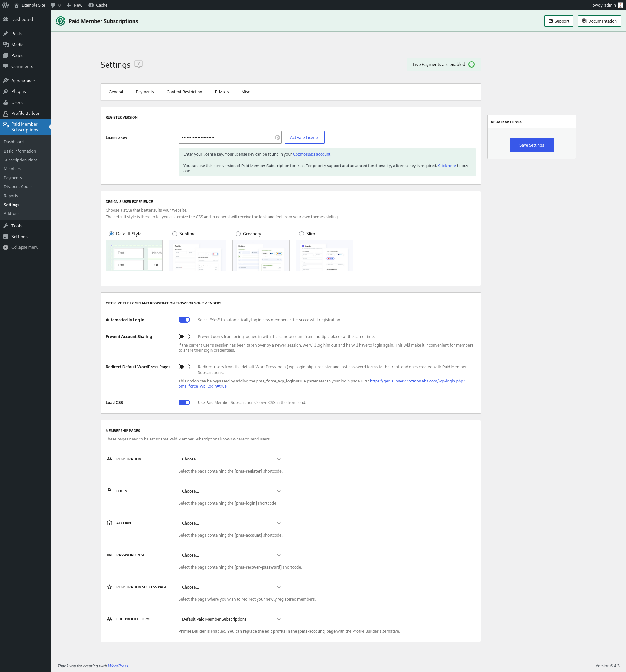Select the Greenery style radio button
This screenshot has width=626, height=672.
[x=238, y=234]
